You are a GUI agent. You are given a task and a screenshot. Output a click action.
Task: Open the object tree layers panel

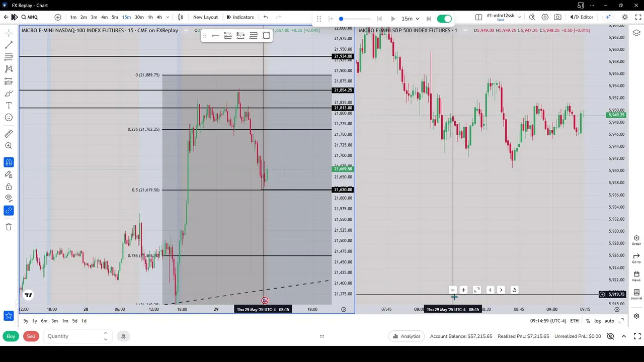coord(636,33)
